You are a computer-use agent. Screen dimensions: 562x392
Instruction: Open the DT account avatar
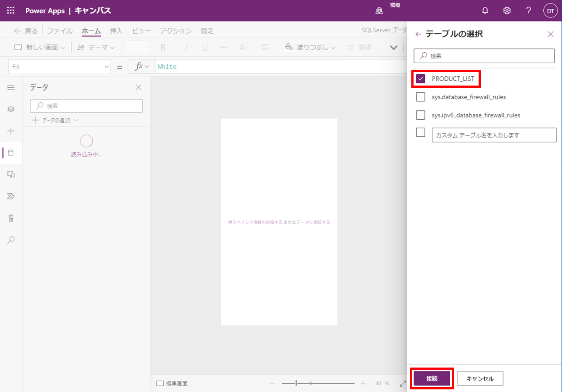click(x=550, y=11)
